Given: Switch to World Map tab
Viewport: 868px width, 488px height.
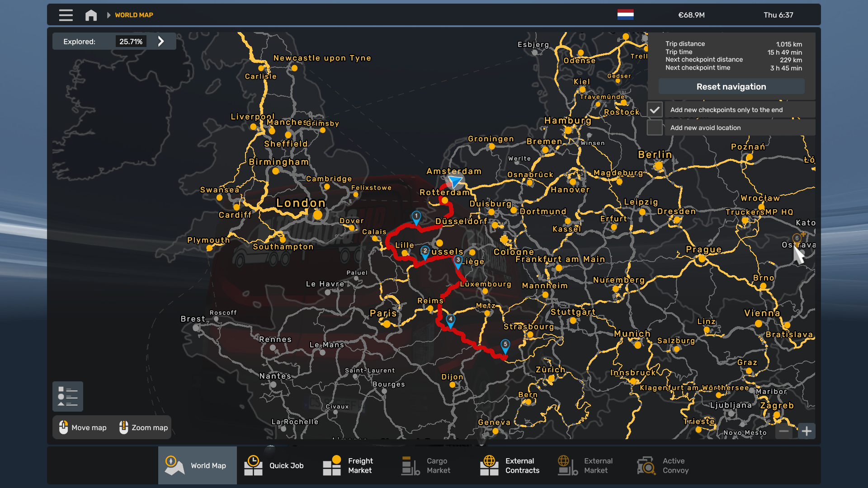Looking at the screenshot, I should [197, 465].
